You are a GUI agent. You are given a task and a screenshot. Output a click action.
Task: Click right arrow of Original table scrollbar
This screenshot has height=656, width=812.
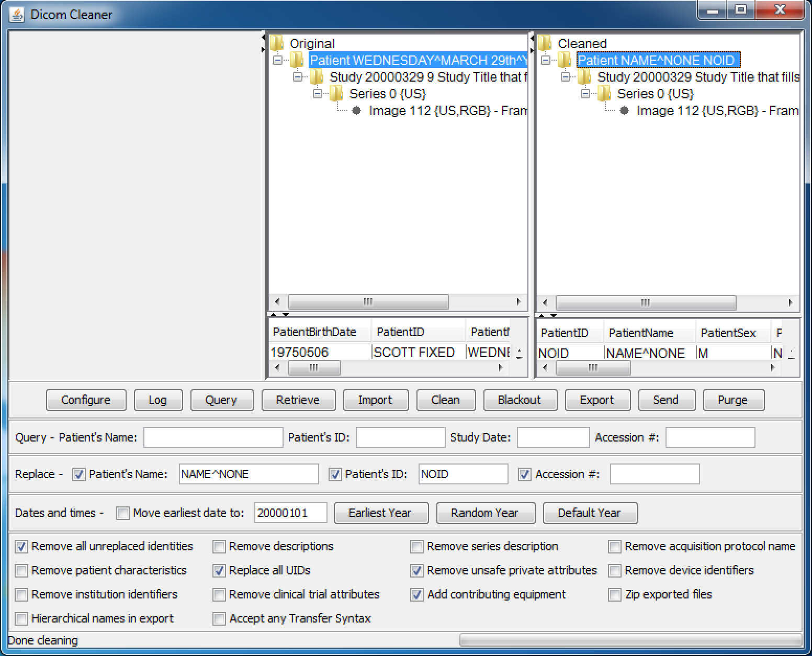[501, 368]
